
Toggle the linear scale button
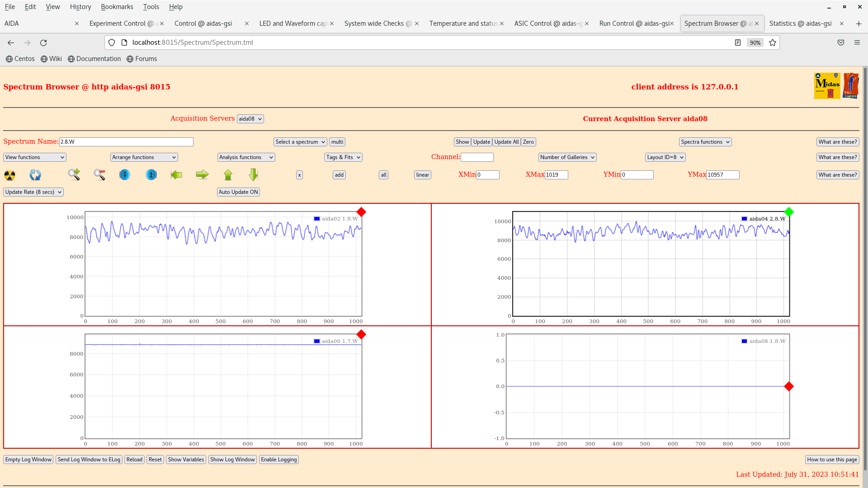pyautogui.click(x=422, y=175)
